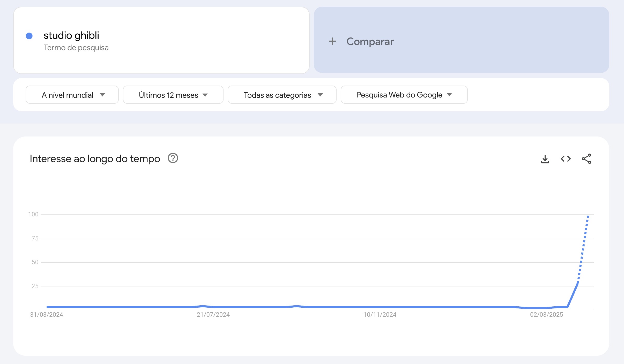Open the Todas as categorias dropdown

point(282,95)
